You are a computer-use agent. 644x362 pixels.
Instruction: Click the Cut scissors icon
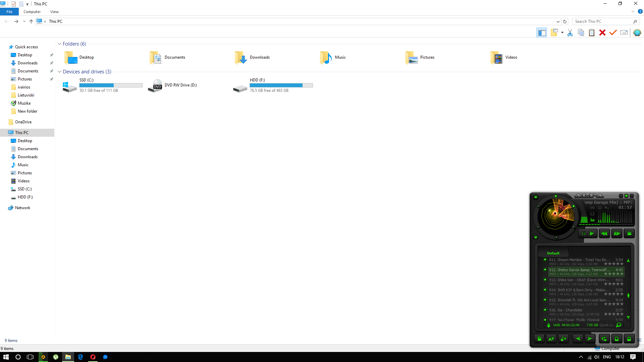[570, 33]
